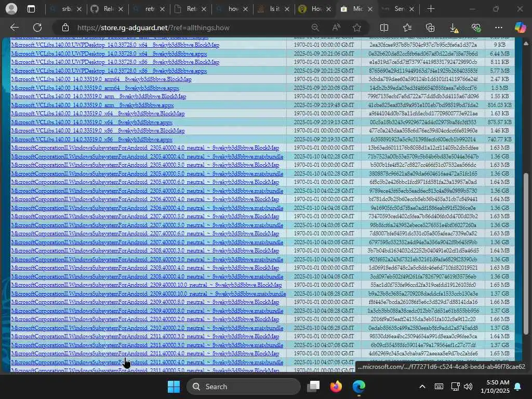Download WindowsSubsystemForAndroid 2307.40000.6.0 msixbundle
532x399 pixels.
[147, 242]
